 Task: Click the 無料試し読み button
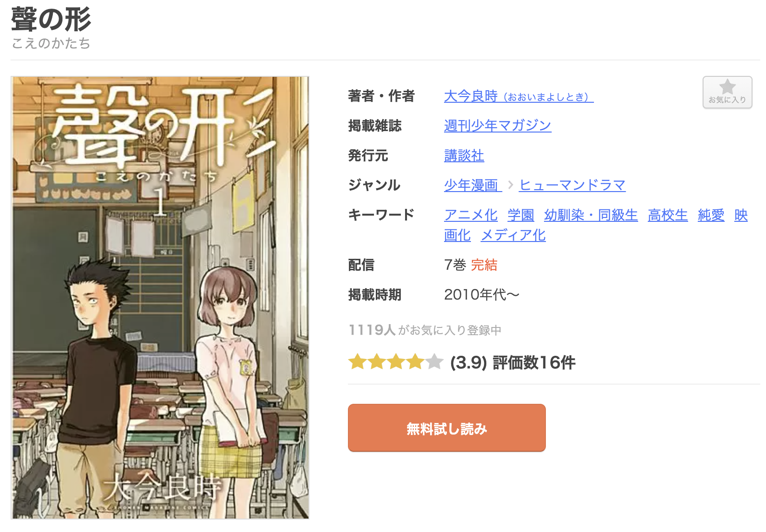(446, 428)
